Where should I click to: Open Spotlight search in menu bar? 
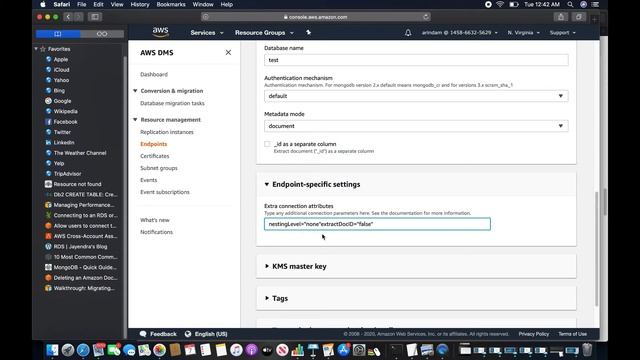pos(570,4)
